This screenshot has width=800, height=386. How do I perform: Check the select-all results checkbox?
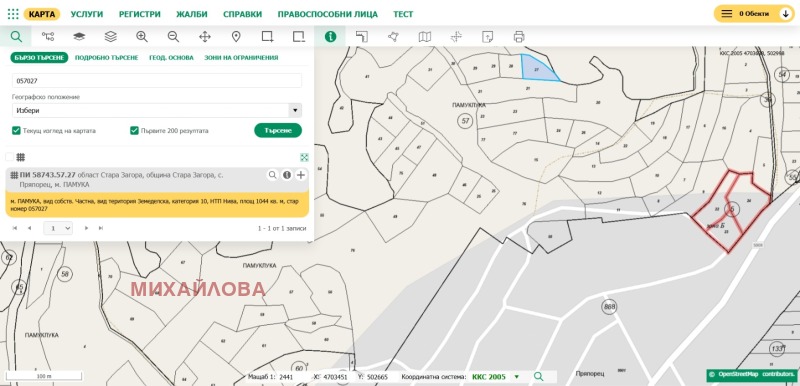pyautogui.click(x=9, y=157)
